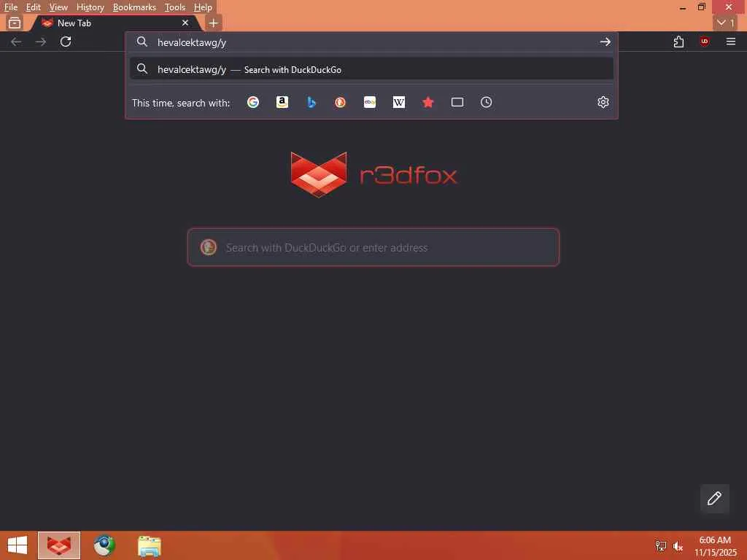Select the New Tab tab

pyautogui.click(x=115, y=23)
